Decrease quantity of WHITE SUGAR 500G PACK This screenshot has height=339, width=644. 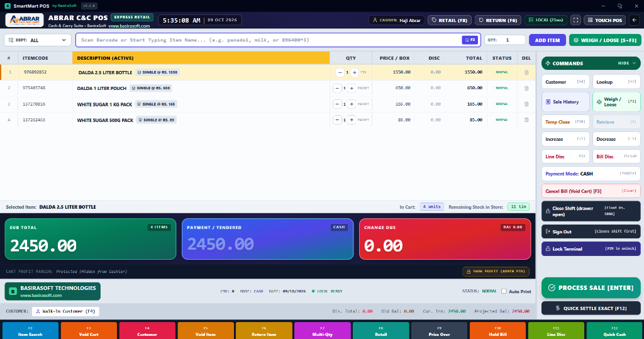click(337, 120)
